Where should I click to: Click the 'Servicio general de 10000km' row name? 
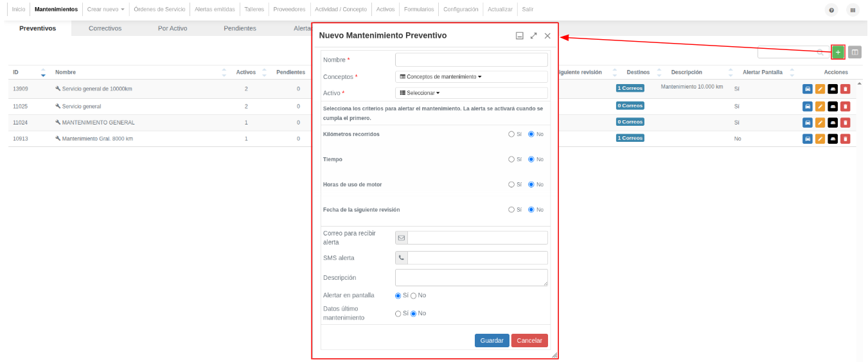tap(97, 89)
